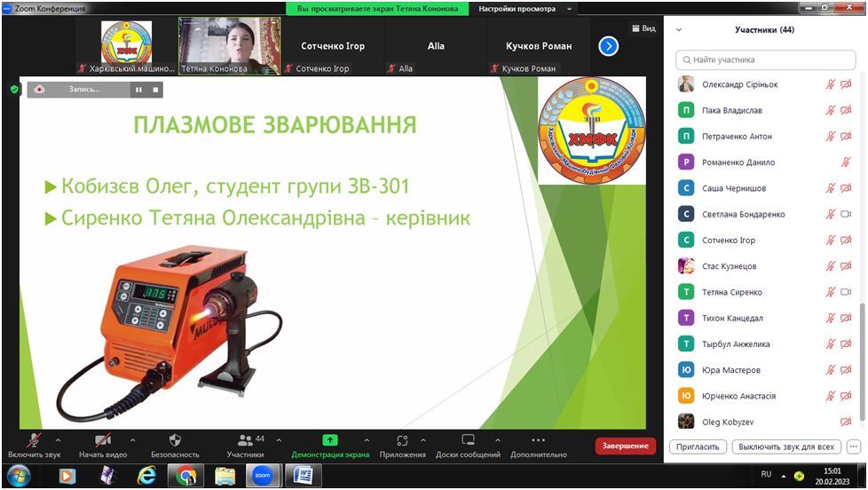Open the Настройки просмотра dropdown
This screenshot has width=868, height=490.
tap(525, 9)
